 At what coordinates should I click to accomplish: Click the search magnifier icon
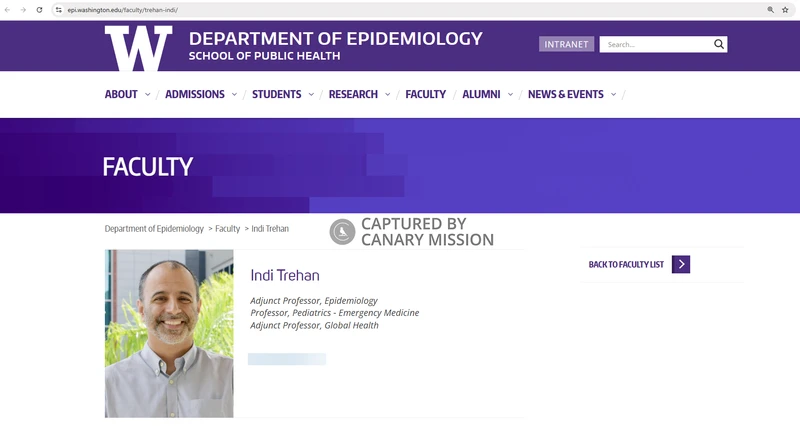718,44
